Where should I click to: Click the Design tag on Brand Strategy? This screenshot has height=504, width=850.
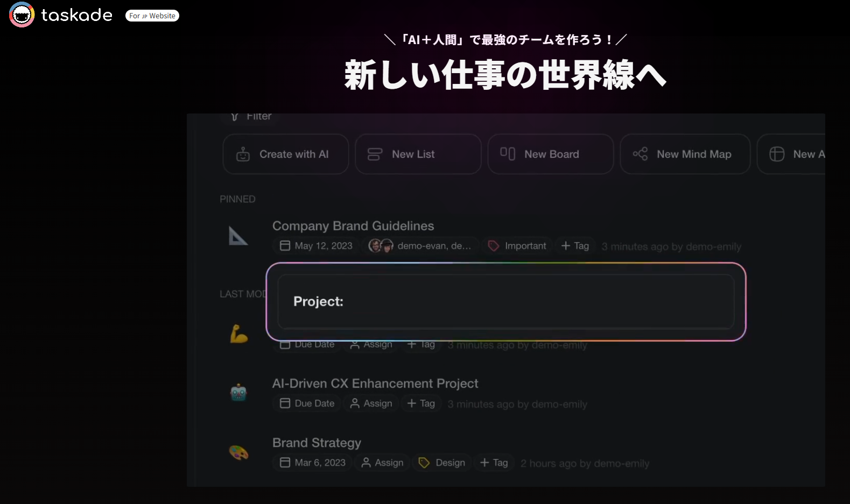click(442, 463)
